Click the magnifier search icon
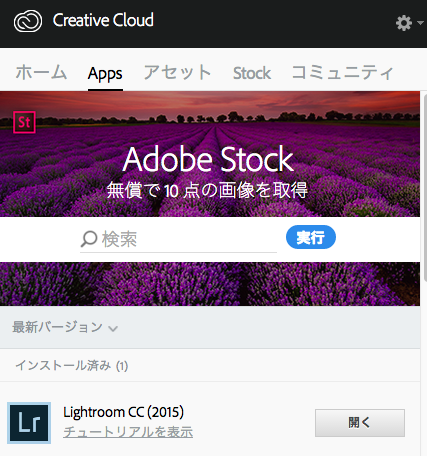This screenshot has height=456, width=427. coord(89,239)
